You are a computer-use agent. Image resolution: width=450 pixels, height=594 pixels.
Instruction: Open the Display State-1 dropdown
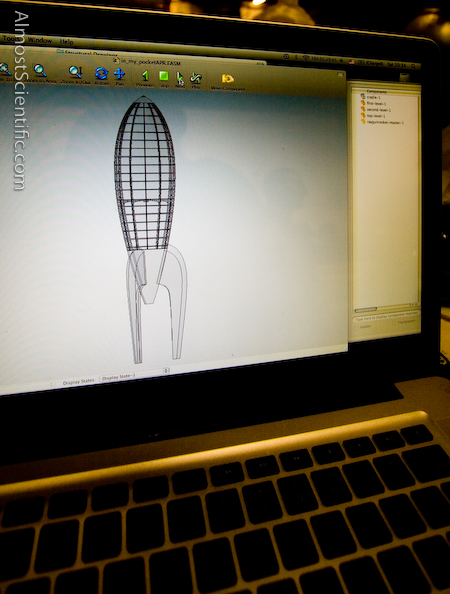pos(135,375)
